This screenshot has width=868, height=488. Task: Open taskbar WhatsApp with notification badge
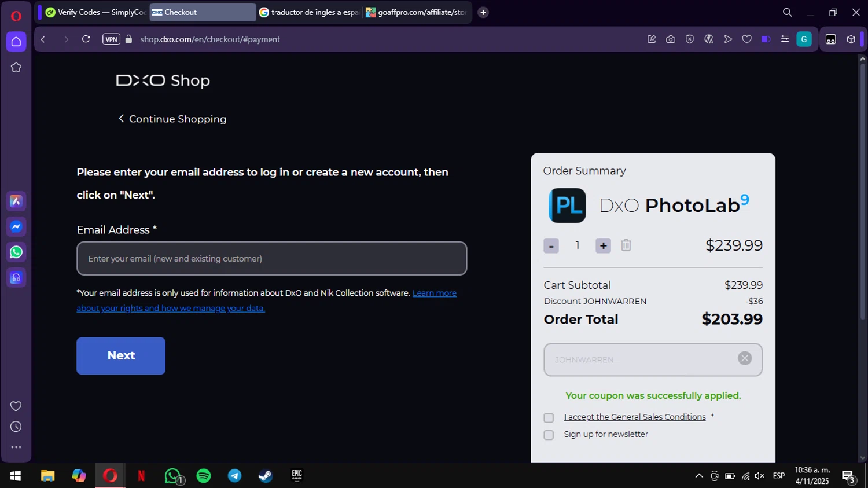coord(173,476)
